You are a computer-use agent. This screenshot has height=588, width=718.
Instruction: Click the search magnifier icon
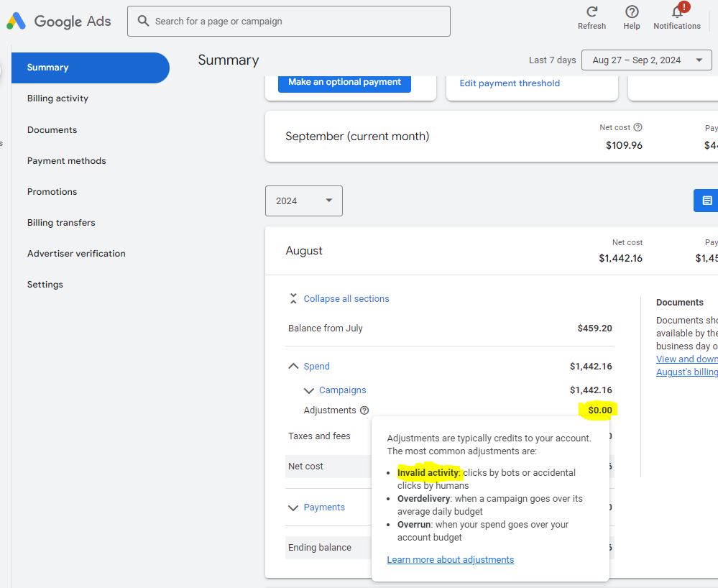[143, 21]
